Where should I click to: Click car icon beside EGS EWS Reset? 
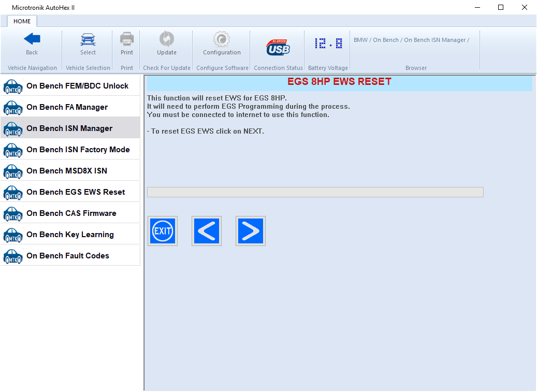pyautogui.click(x=13, y=193)
